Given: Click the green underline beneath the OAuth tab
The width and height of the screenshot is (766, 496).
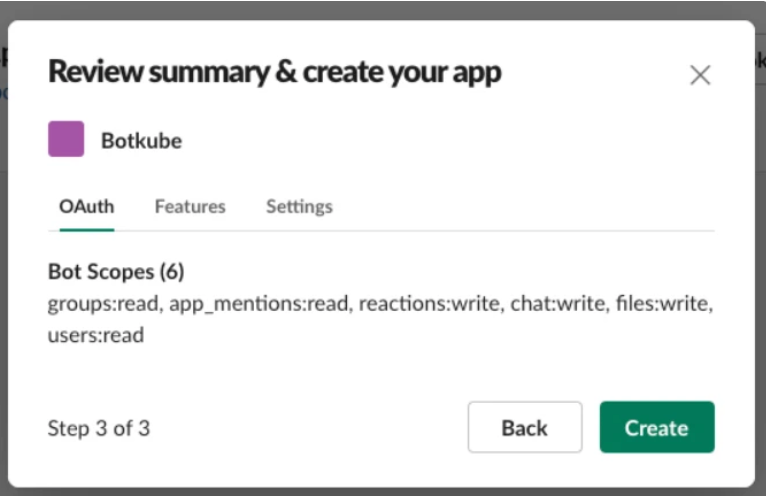Looking at the screenshot, I should (x=86, y=229).
